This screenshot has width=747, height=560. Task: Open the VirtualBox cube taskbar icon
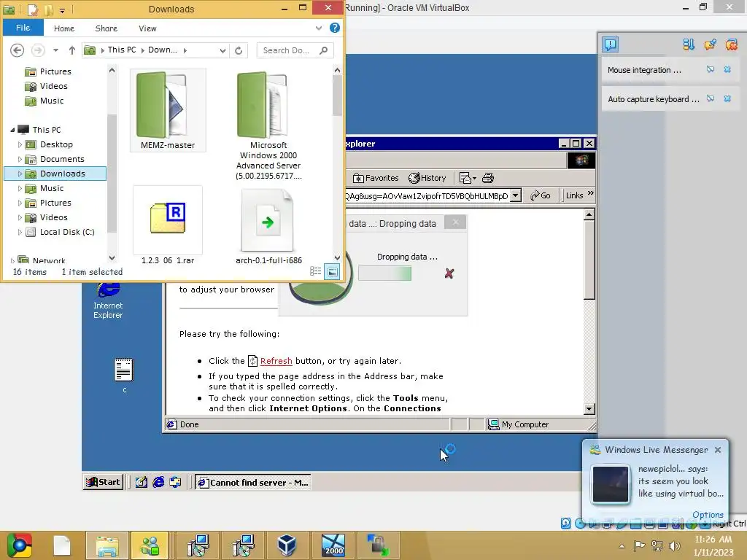(x=287, y=545)
